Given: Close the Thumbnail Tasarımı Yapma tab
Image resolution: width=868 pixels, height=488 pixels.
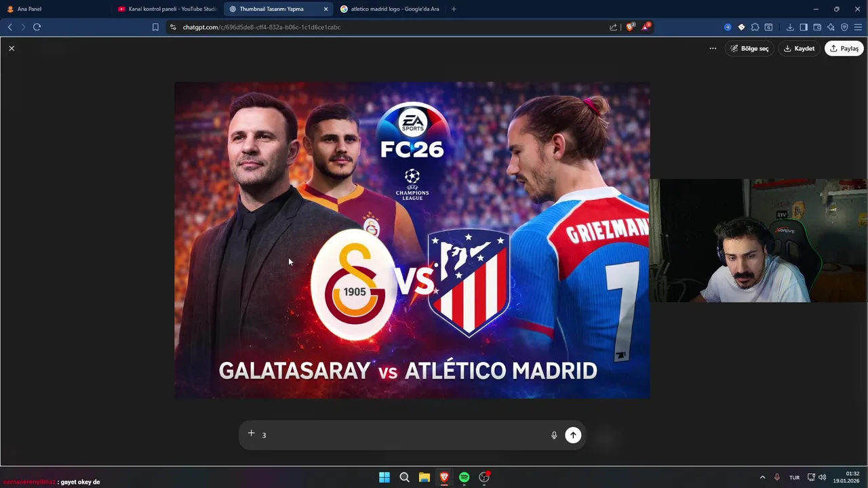Looking at the screenshot, I should (x=325, y=9).
